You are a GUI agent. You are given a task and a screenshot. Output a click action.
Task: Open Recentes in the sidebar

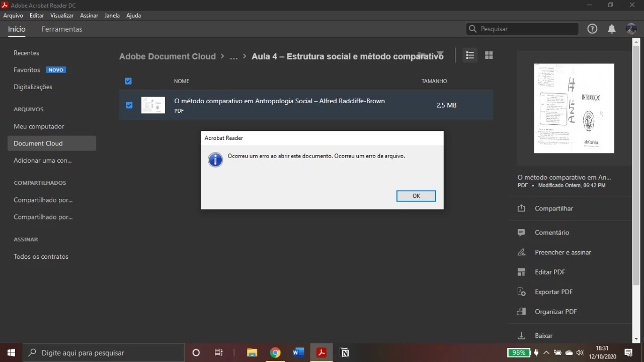click(26, 53)
